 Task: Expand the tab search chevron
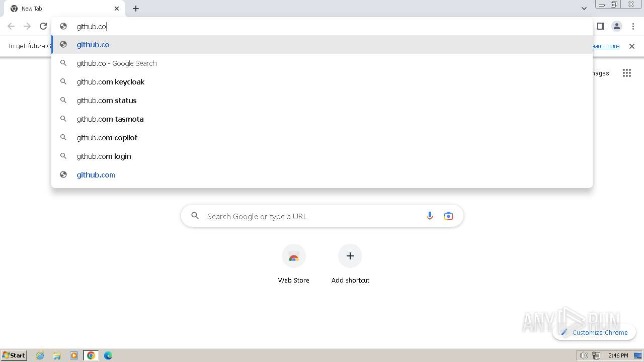point(584,9)
